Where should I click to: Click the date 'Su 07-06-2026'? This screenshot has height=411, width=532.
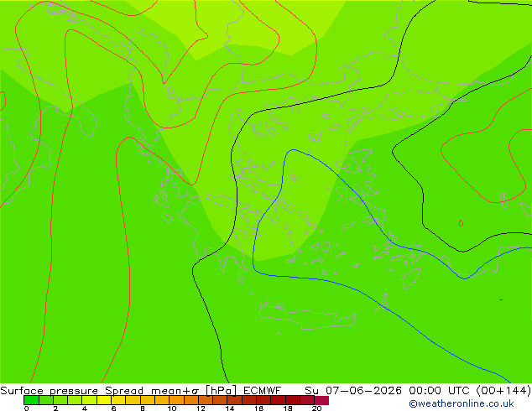click(353, 391)
